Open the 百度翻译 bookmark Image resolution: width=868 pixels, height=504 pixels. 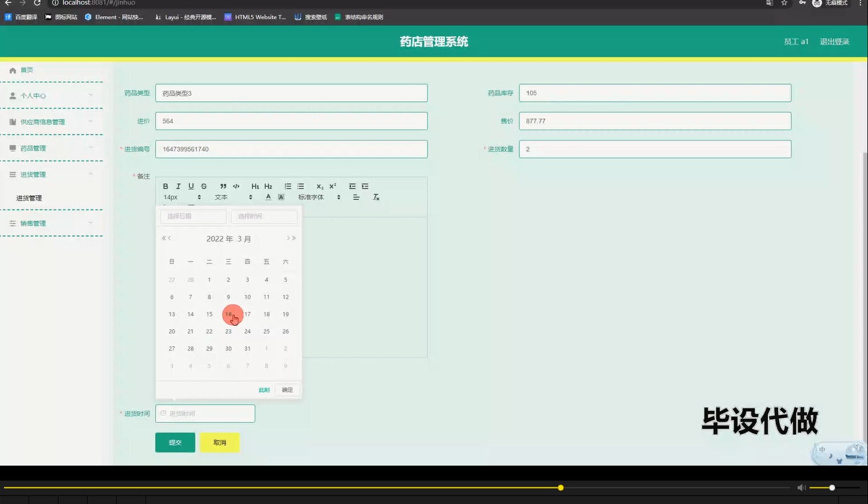pyautogui.click(x=21, y=17)
